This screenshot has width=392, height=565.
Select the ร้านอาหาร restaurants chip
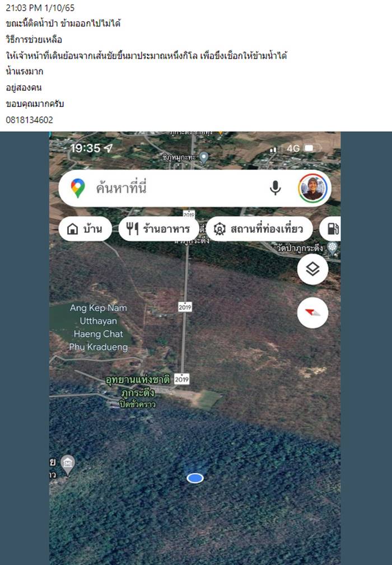(158, 229)
